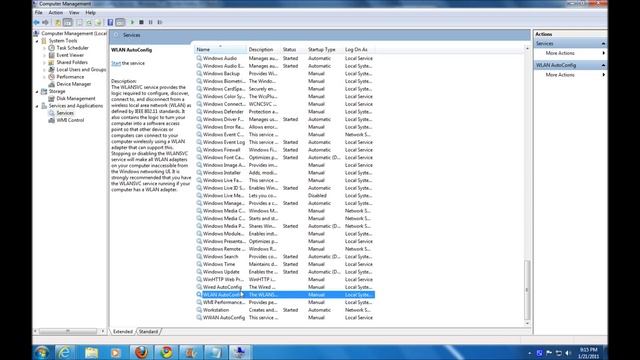This screenshot has width=640, height=360.
Task: Sort services by the Log On As column
Action: 359,49
